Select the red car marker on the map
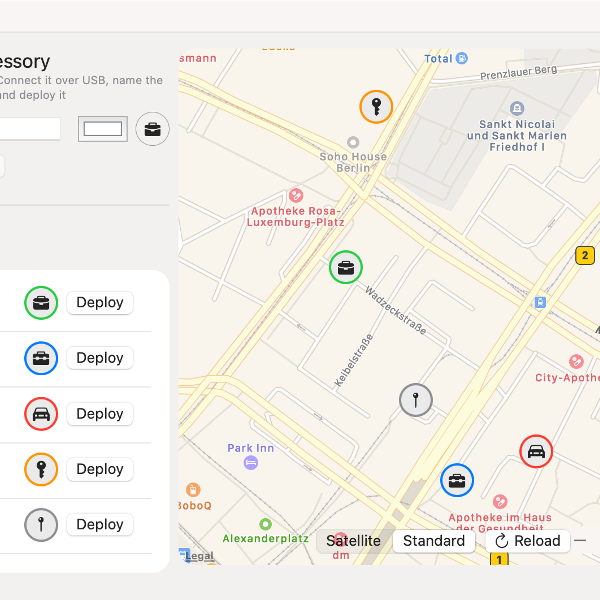Image resolution: width=600 pixels, height=600 pixels. click(537, 451)
